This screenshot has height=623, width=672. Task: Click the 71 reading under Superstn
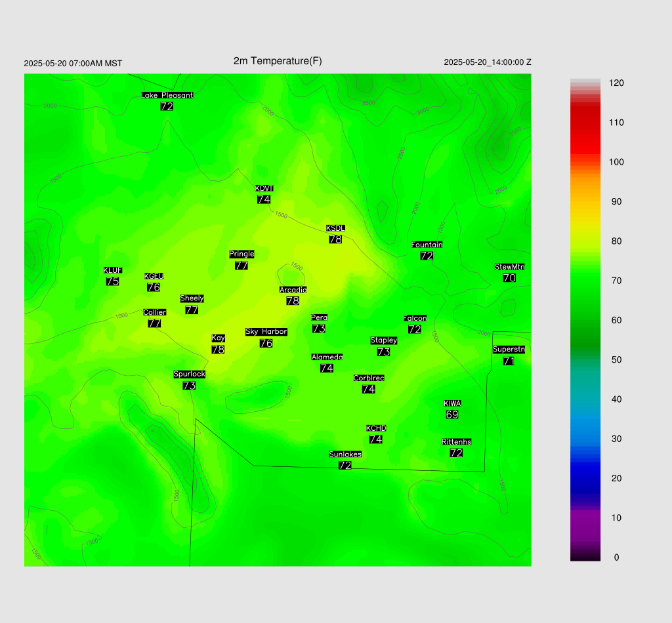point(509,361)
